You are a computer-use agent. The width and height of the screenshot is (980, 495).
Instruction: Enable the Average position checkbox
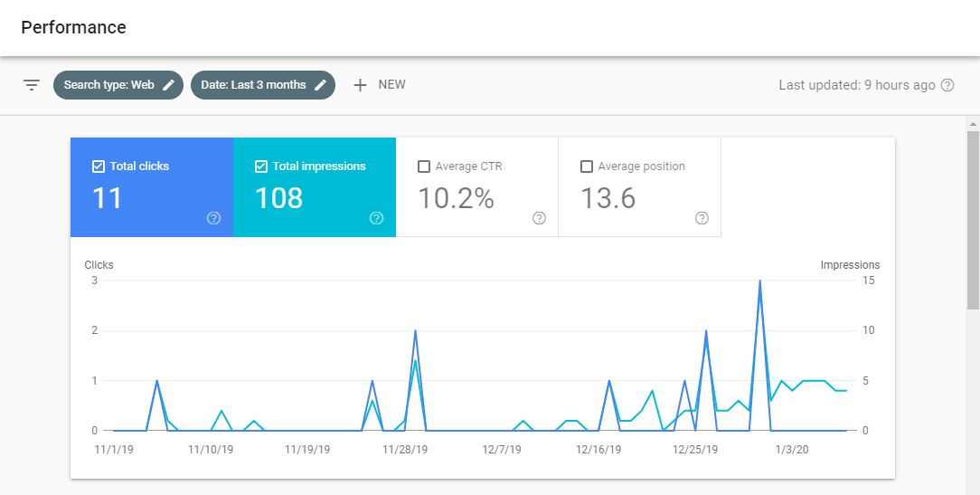[587, 167]
